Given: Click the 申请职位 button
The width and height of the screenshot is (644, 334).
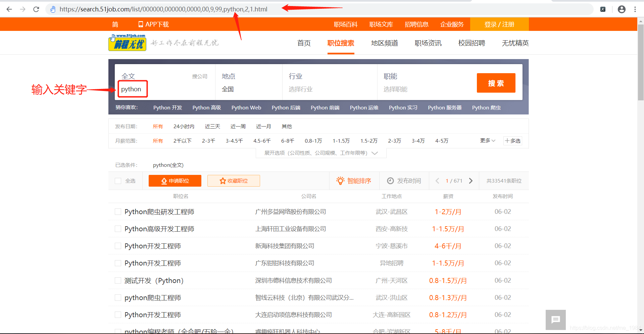Looking at the screenshot, I should [175, 181].
